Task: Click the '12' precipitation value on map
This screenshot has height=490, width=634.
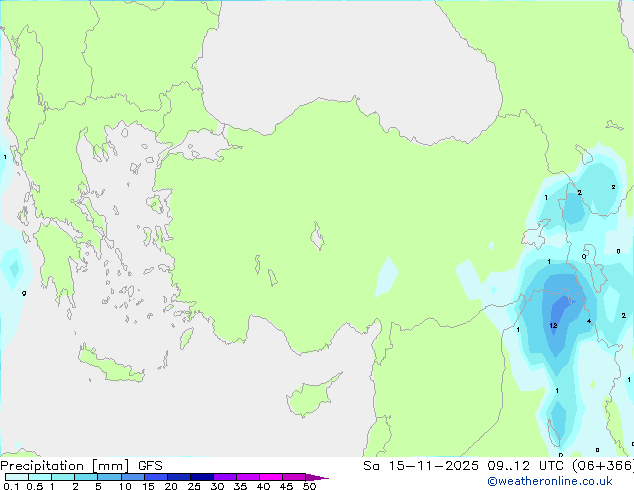Action: (x=554, y=325)
